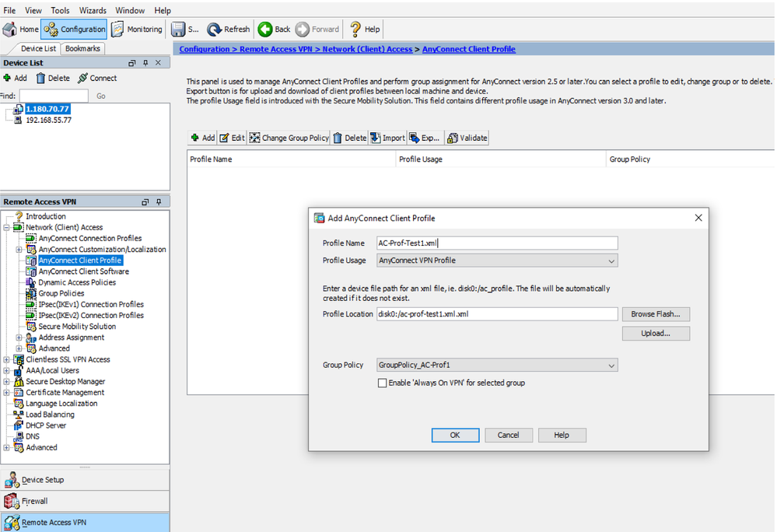The width and height of the screenshot is (777, 532).
Task: Expand the Address Assignment node
Action: click(x=19, y=338)
